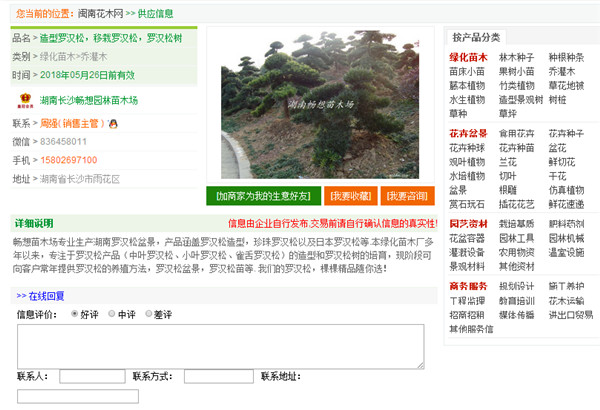Viewport: 600px width, 410px height.
Task: Click the 加商家为我的生意好友 button
Action: (x=263, y=195)
